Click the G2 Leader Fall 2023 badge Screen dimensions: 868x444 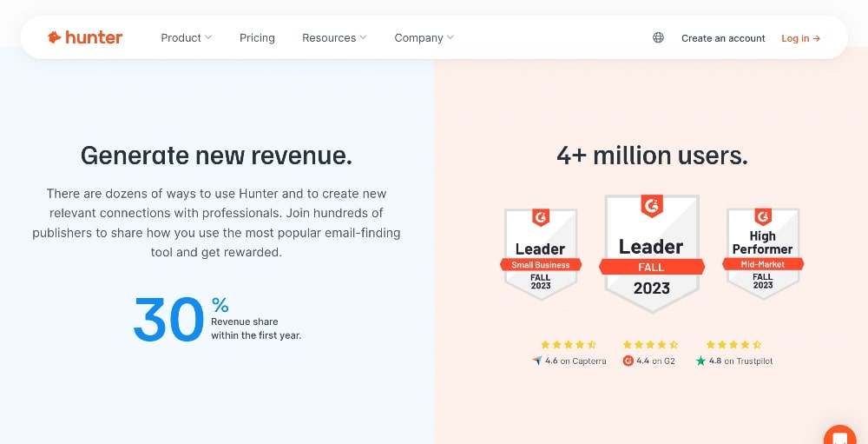click(x=652, y=253)
